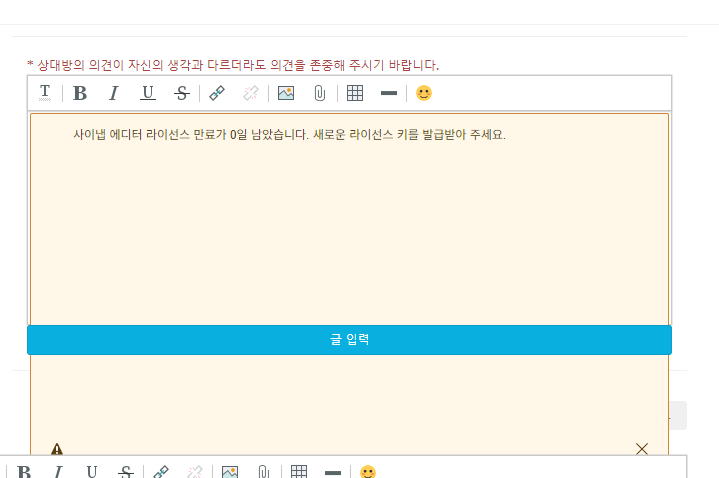
Task: Toggle Bold in the bottom editor toolbar
Action: click(x=24, y=472)
